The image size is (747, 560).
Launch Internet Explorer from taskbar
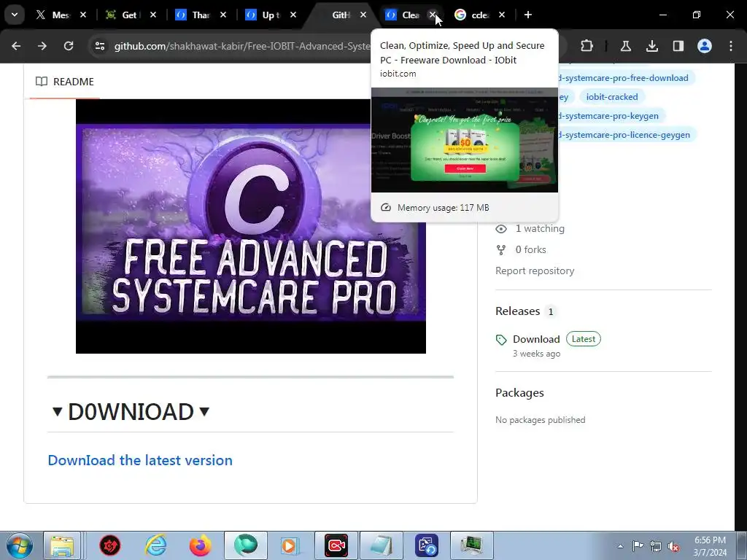click(x=155, y=545)
